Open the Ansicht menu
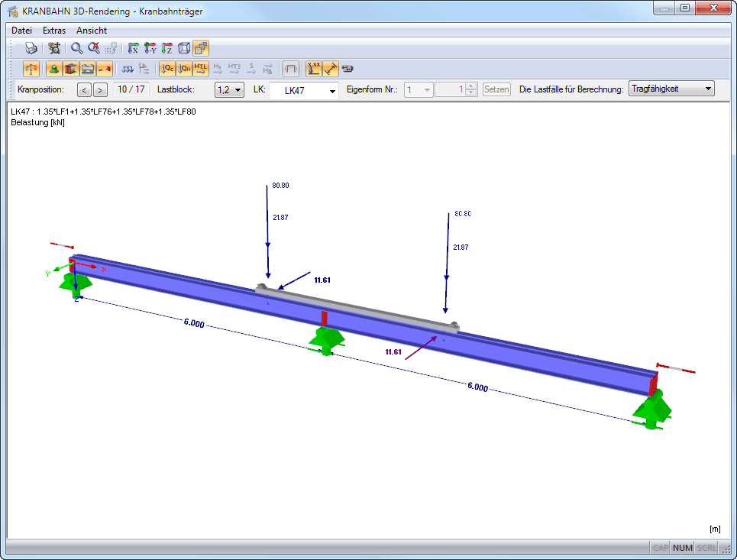The image size is (737, 560). click(92, 31)
